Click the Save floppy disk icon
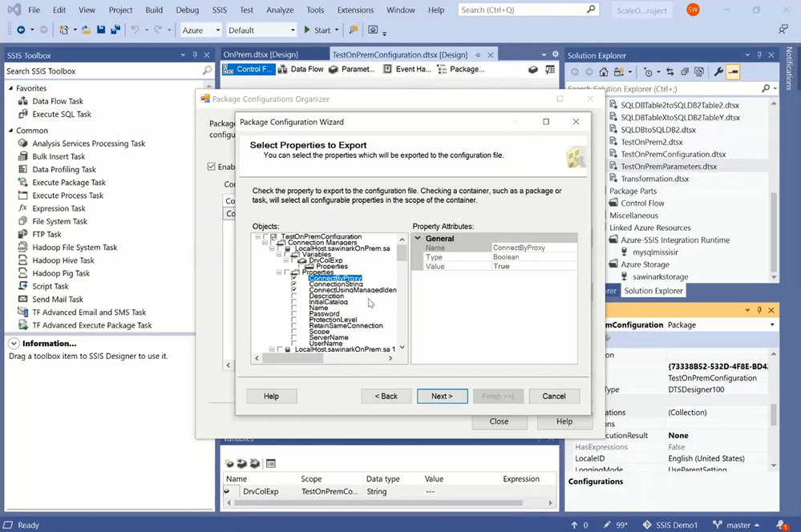 (x=101, y=30)
